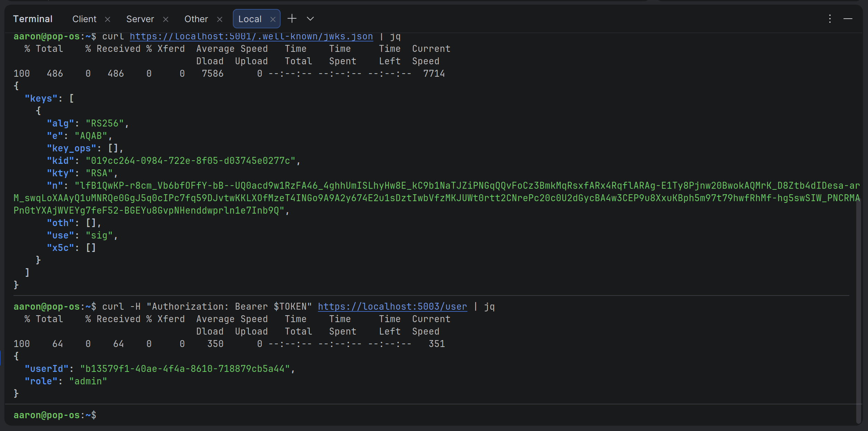Viewport: 868px width, 431px height.
Task: Hide the terminal tool window
Action: pos(848,19)
